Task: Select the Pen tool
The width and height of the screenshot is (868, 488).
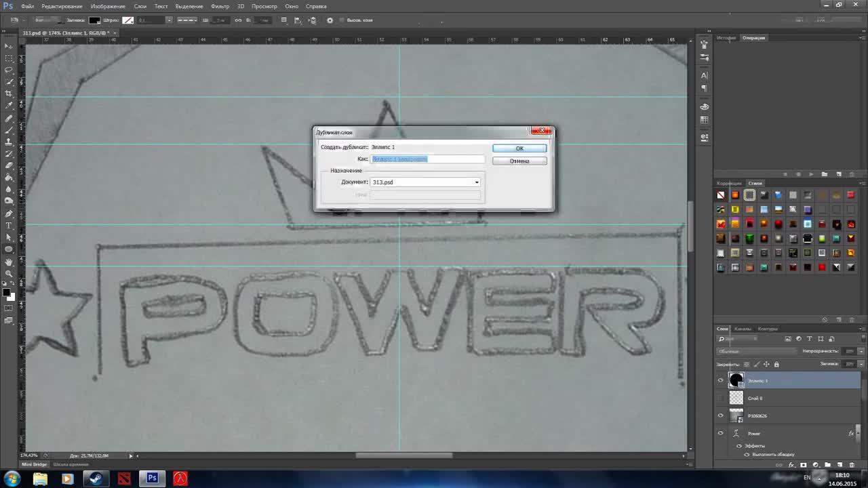Action: (x=9, y=213)
